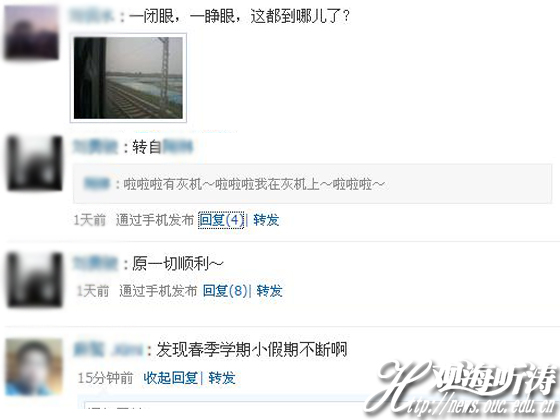
Task: Click the avatar beside 发现春季学期 post
Action: coord(34,367)
